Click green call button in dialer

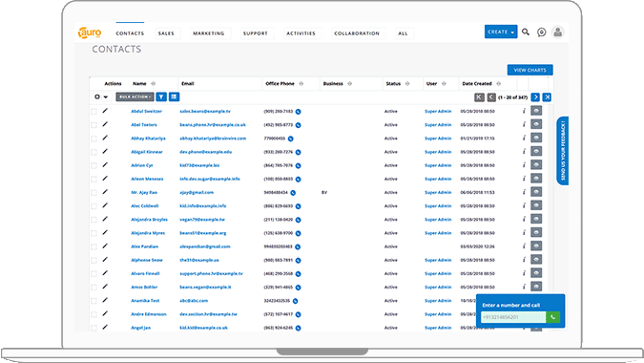[552, 317]
